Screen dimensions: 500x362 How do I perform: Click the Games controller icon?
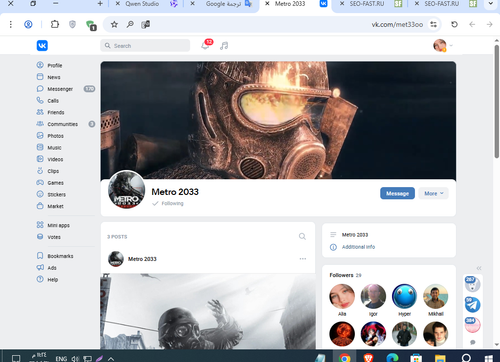(x=40, y=183)
